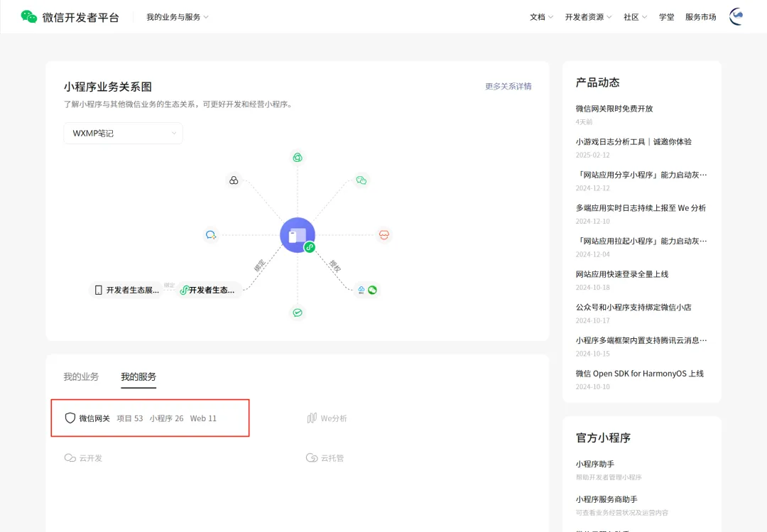Click the 开发者生态... mini program node
Viewport: 767px width, 532px height.
point(207,291)
